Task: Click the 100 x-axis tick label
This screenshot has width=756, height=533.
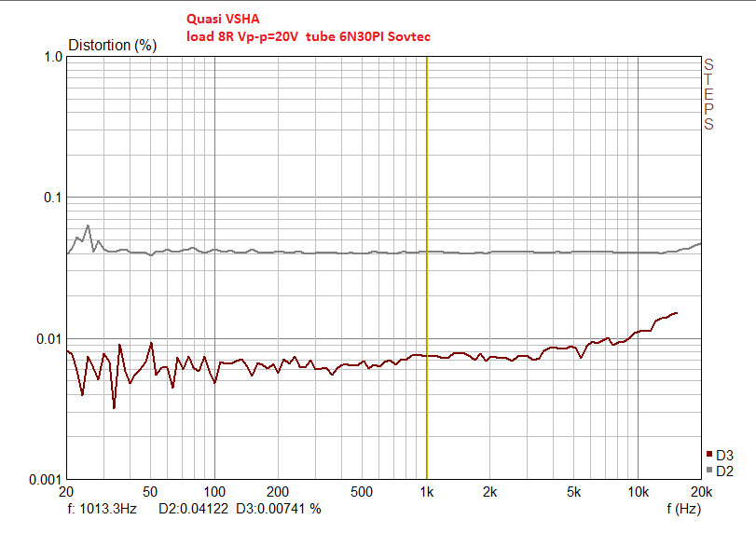Action: pos(214,492)
